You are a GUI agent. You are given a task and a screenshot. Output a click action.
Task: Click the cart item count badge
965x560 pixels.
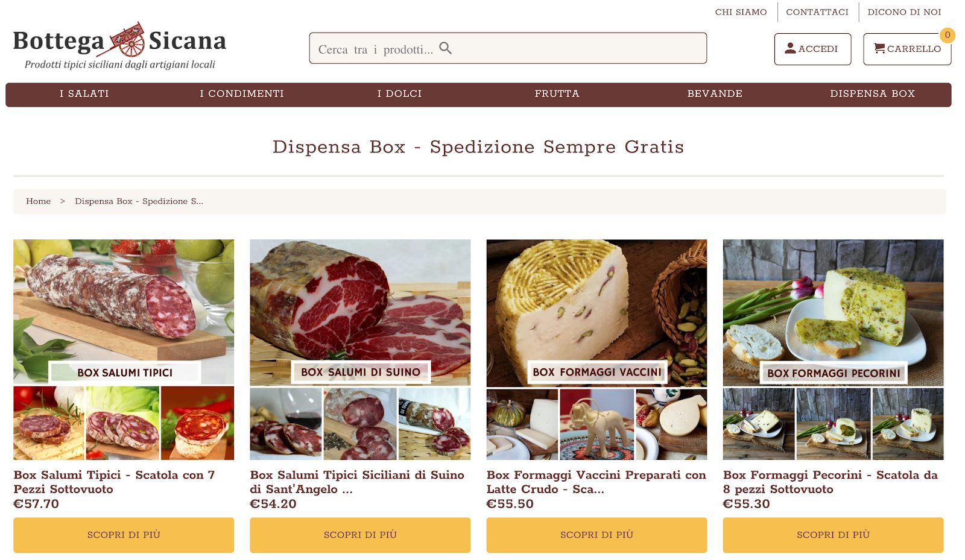click(947, 35)
